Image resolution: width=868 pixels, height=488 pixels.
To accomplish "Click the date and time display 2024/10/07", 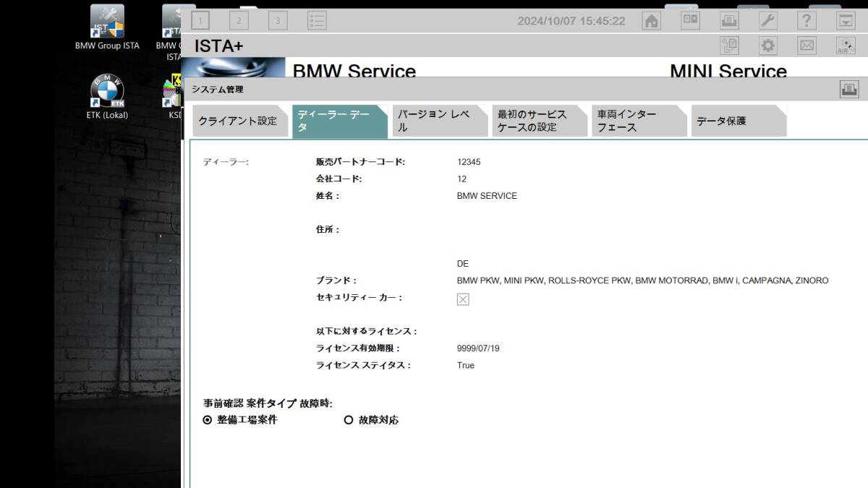I will click(571, 21).
